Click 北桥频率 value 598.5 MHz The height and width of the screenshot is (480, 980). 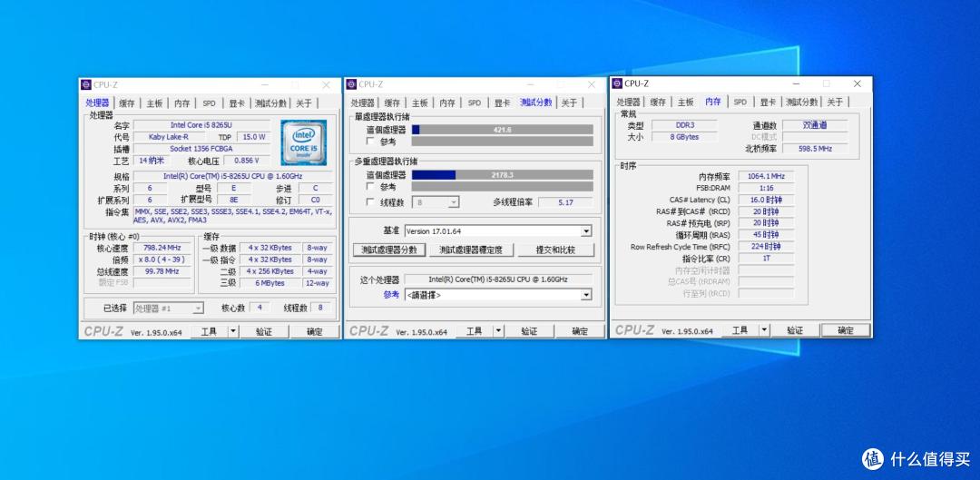click(815, 149)
